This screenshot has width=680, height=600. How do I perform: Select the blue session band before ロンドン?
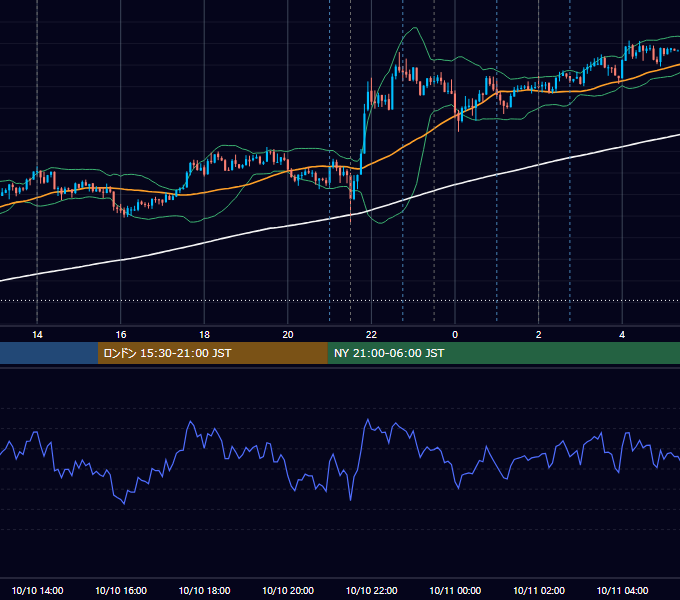tap(49, 353)
